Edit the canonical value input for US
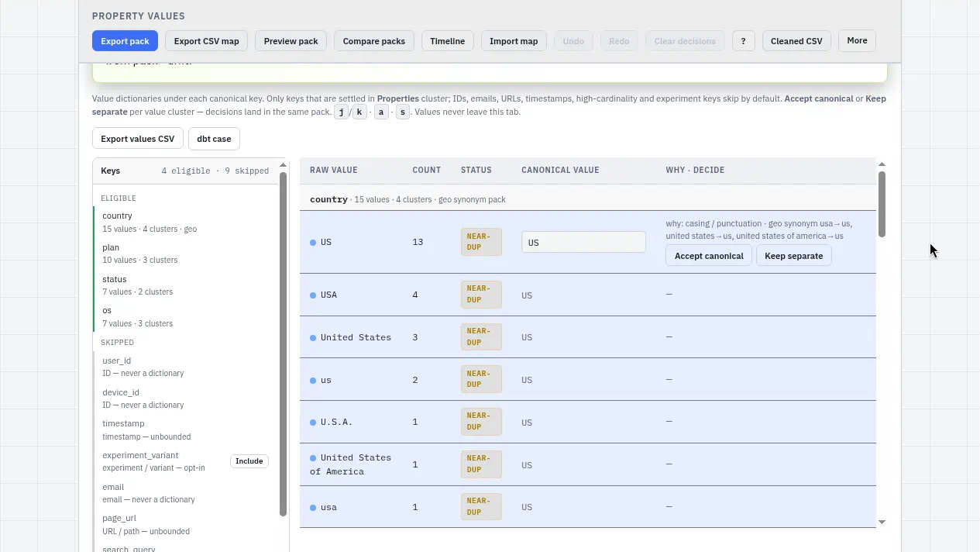 coord(583,242)
